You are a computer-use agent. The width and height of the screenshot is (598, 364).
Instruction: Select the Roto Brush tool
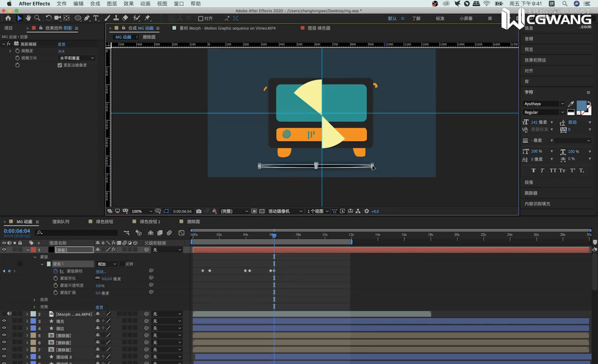(136, 18)
